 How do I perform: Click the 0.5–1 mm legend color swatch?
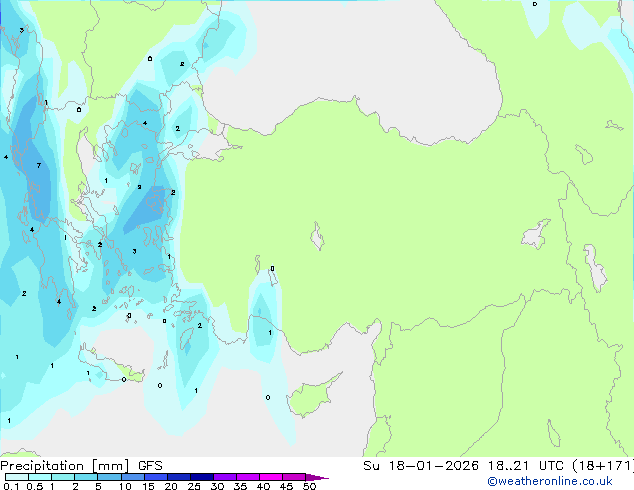click(40, 477)
